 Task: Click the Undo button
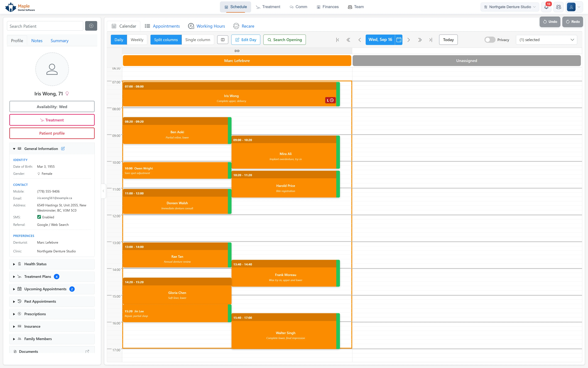point(550,22)
